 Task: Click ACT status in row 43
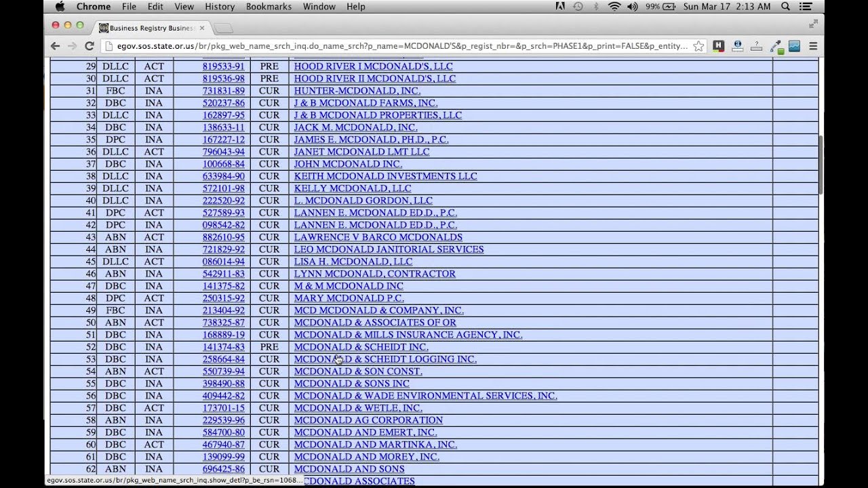[x=154, y=237]
